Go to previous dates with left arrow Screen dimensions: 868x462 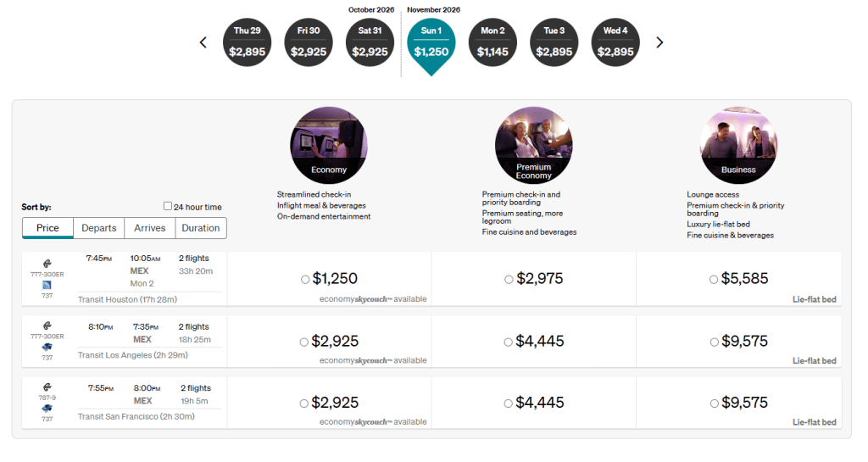(203, 42)
